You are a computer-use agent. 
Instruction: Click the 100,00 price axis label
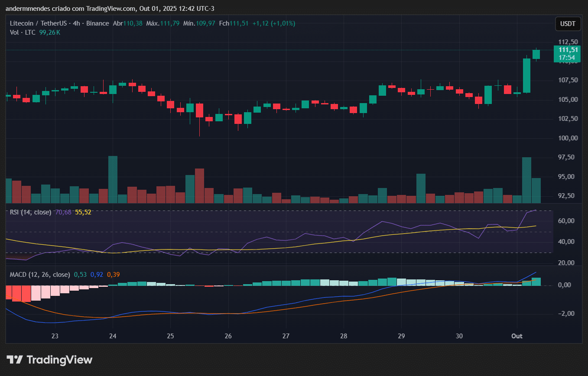coord(567,138)
